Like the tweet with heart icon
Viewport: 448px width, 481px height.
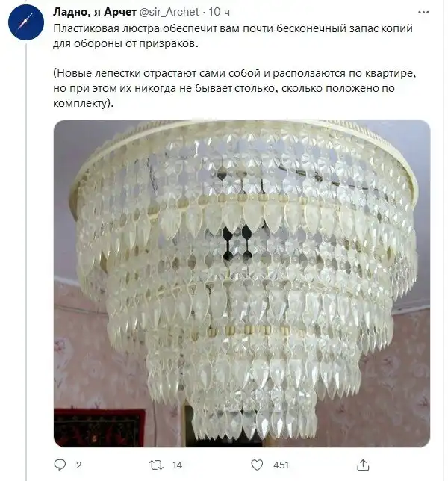click(x=257, y=465)
